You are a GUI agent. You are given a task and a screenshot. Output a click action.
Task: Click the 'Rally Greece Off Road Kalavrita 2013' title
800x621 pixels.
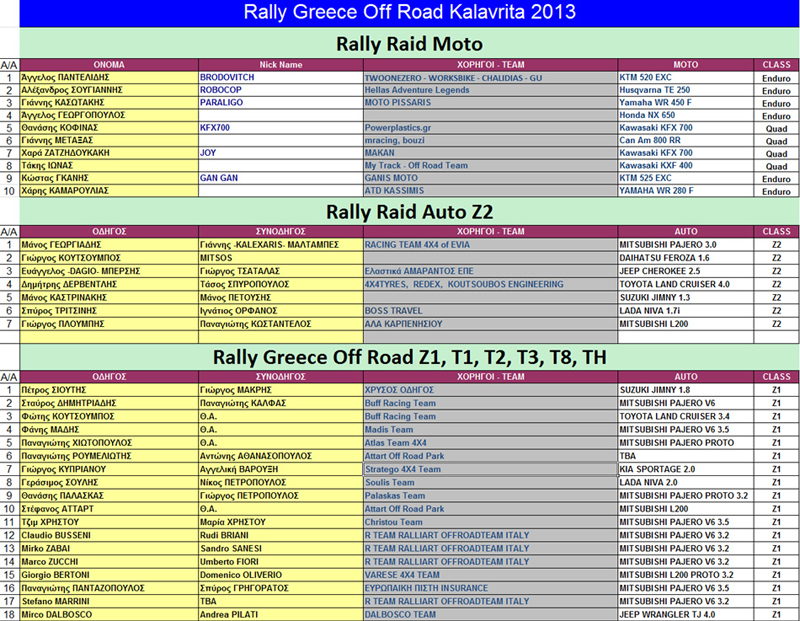click(410, 13)
